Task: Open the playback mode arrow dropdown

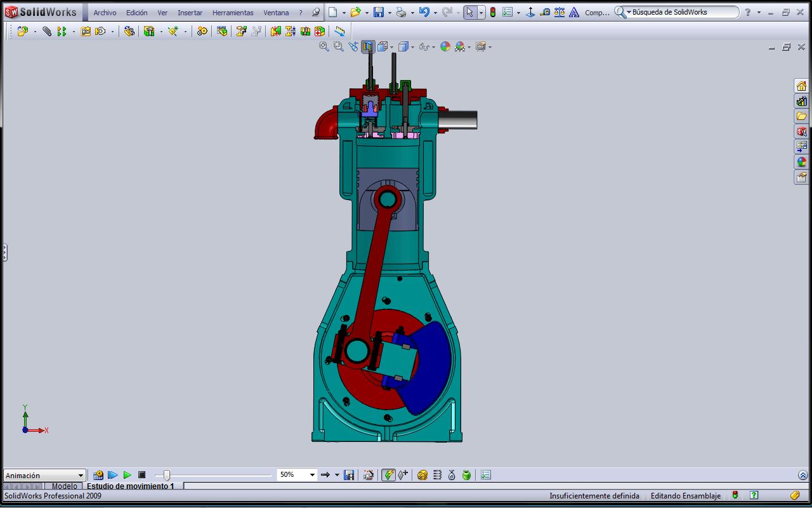Action: point(337,475)
